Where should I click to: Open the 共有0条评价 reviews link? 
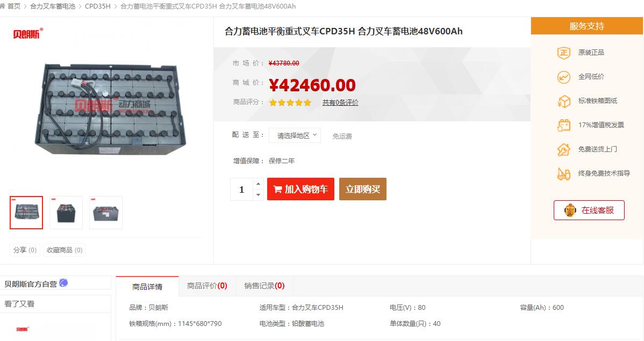340,103
